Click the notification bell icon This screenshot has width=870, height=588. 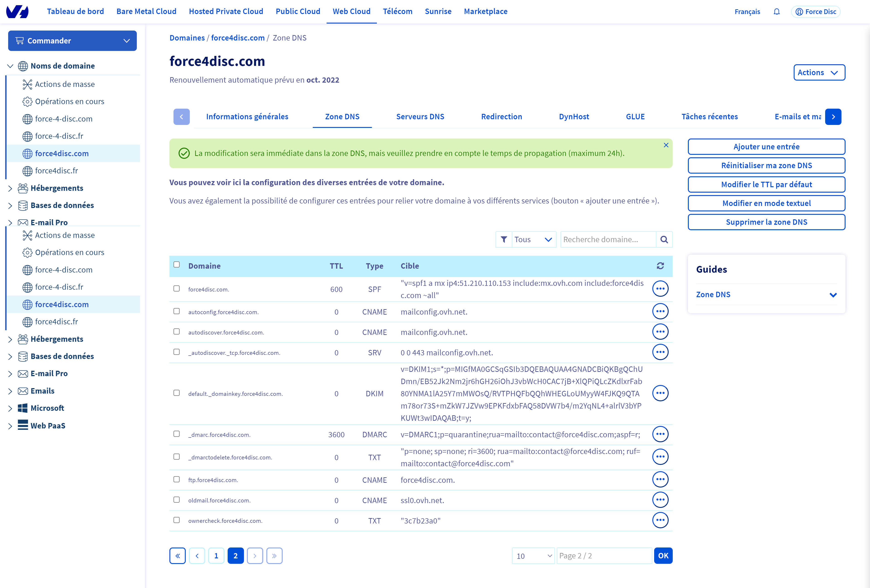click(x=776, y=12)
